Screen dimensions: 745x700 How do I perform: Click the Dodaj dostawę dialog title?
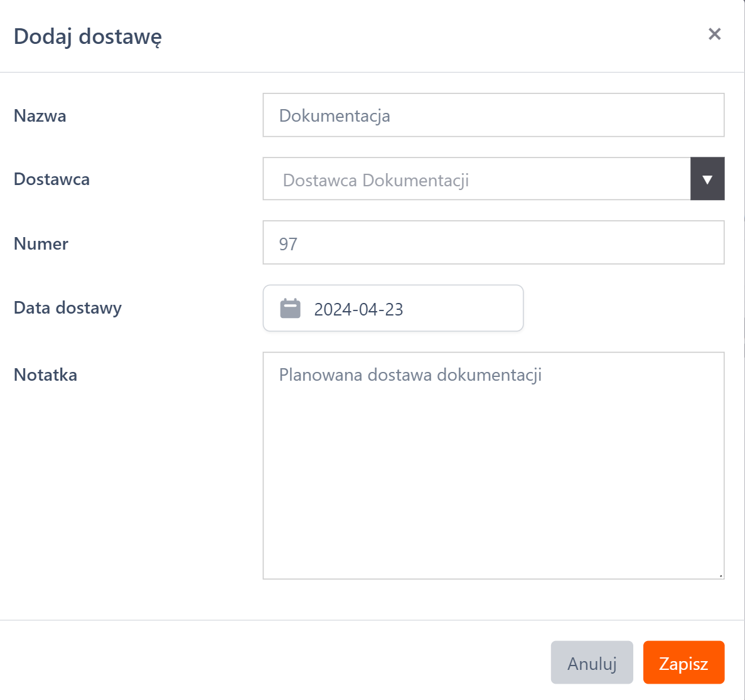click(88, 36)
